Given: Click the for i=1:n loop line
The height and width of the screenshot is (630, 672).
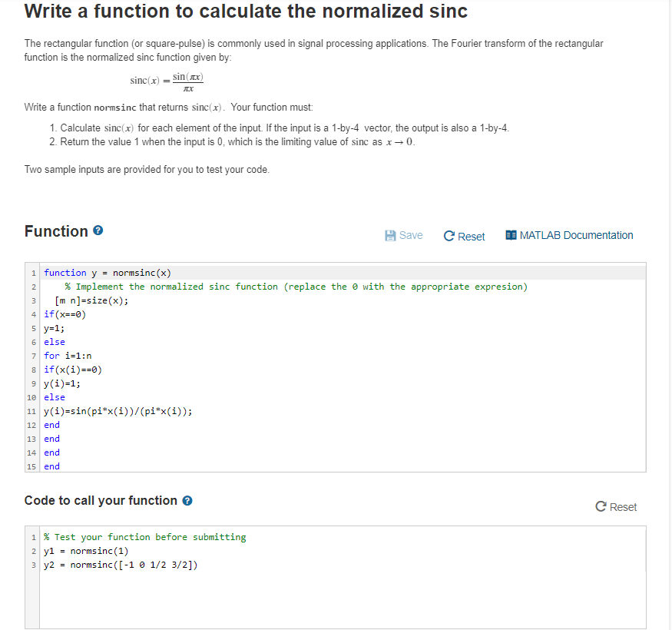Looking at the screenshot, I should pos(343,356).
